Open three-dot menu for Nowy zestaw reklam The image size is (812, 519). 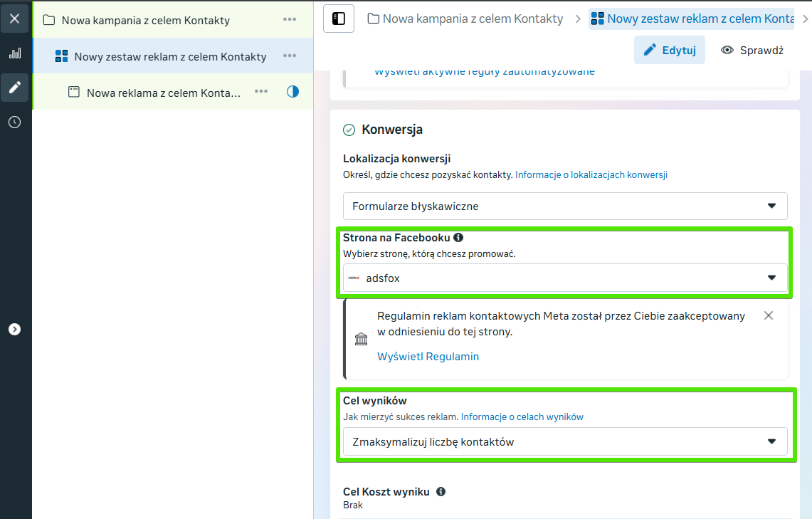[289, 56]
